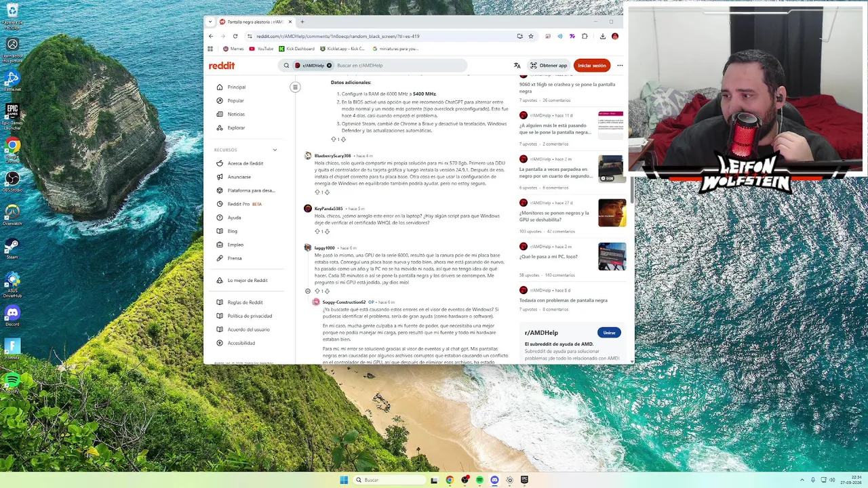
Task: Remove the r/AMDHelp search filter chip
Action: tap(329, 66)
